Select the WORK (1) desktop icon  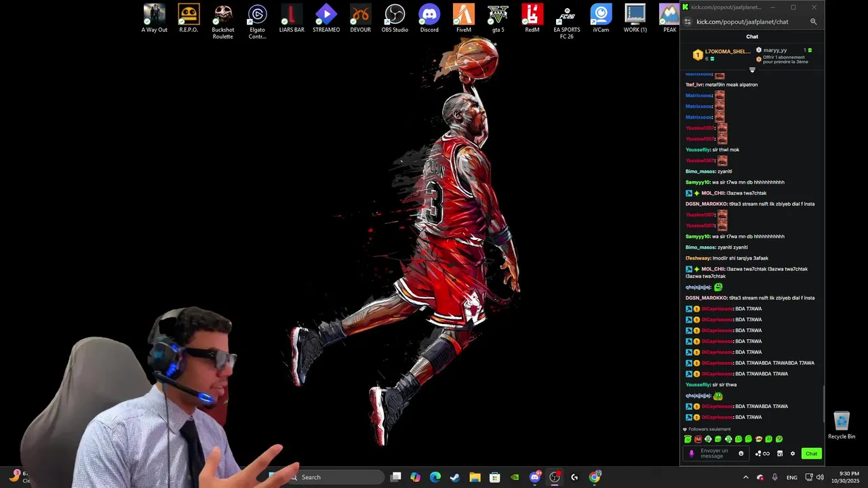coord(635,18)
